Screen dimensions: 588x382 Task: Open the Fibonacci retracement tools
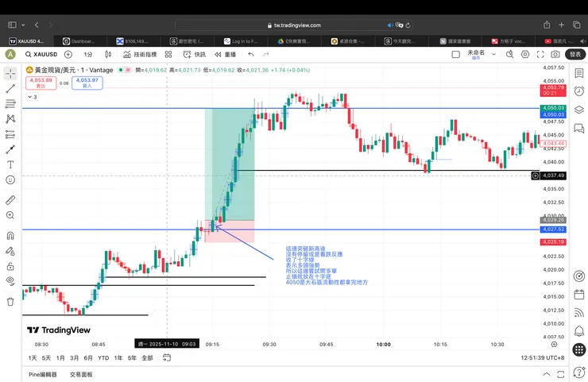click(10, 104)
